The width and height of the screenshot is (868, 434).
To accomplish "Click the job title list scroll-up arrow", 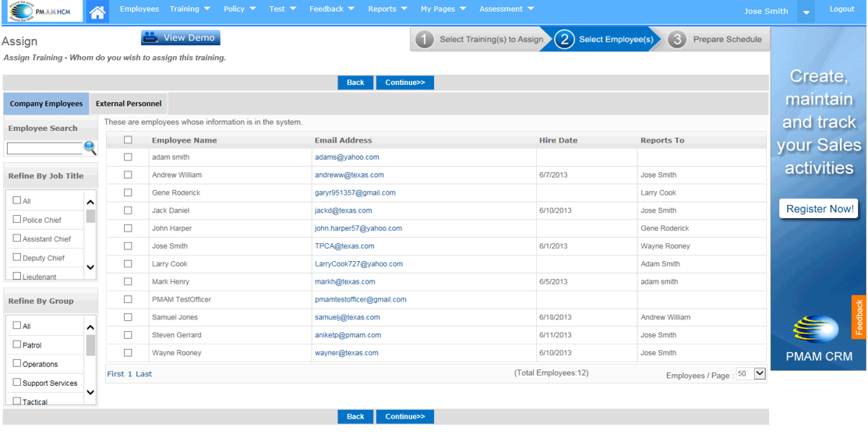I will pyautogui.click(x=91, y=203).
